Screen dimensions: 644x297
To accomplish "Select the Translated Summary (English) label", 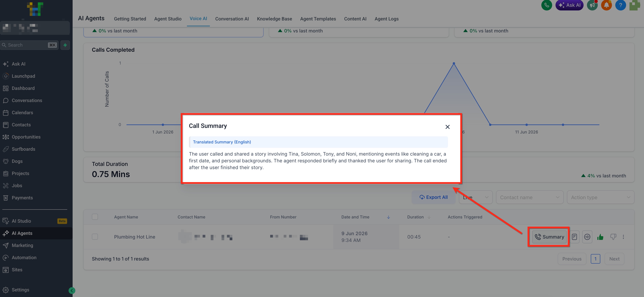I will [x=222, y=142].
